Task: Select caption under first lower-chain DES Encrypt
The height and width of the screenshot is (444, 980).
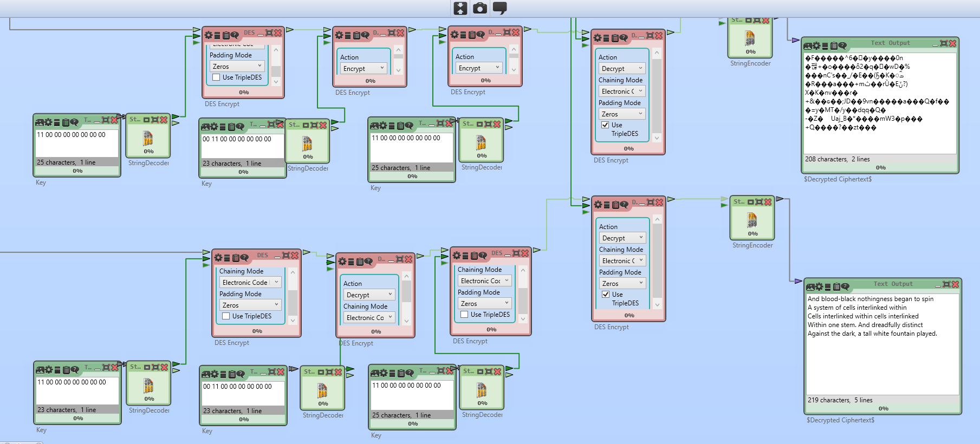Action: 232,343
